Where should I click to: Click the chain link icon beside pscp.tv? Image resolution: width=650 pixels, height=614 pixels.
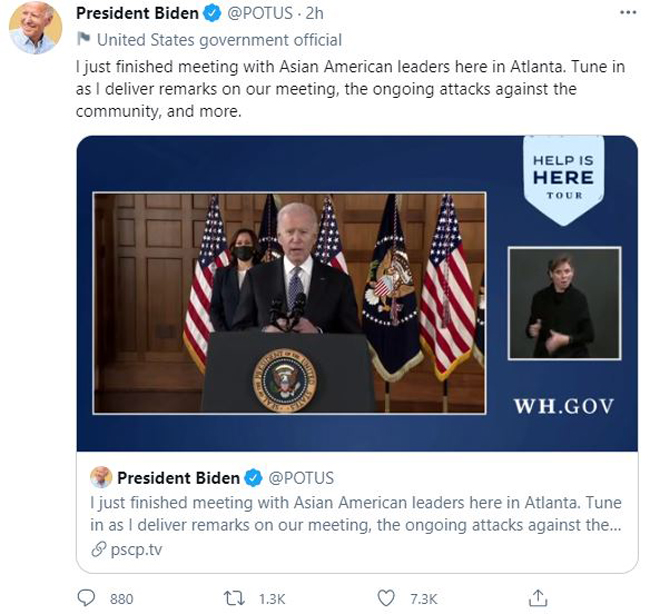[98, 550]
